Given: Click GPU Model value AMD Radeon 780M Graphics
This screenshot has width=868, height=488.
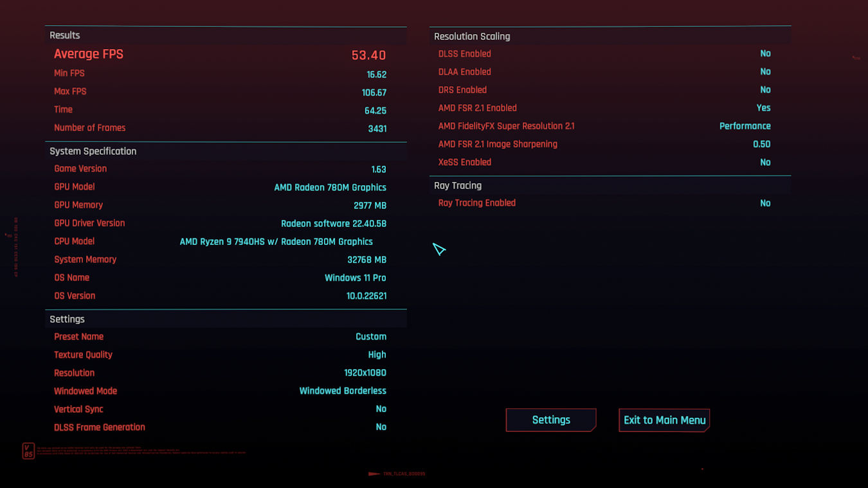Looking at the screenshot, I should (x=330, y=188).
